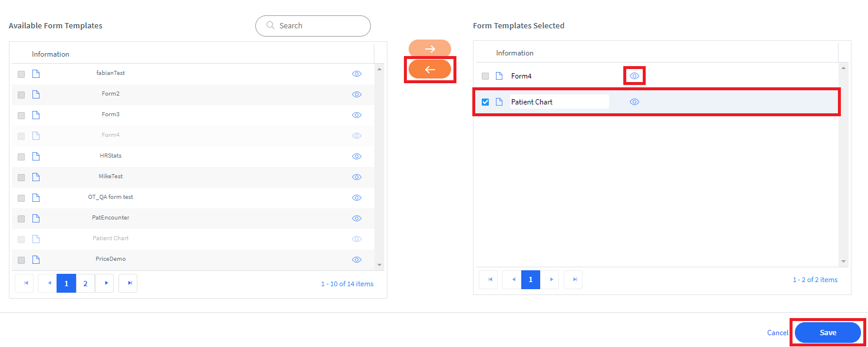Check the PriceDemo checkbox
868x347 pixels.
(21, 260)
